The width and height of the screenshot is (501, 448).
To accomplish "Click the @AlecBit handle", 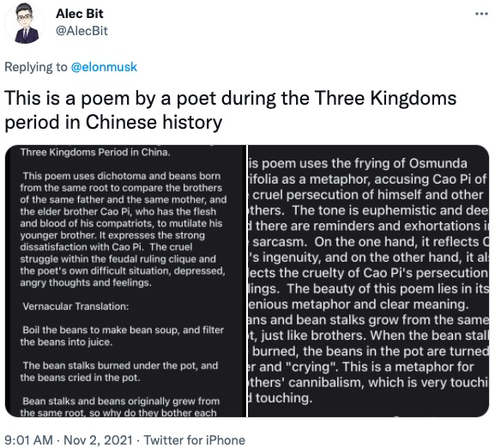I will coord(81,31).
